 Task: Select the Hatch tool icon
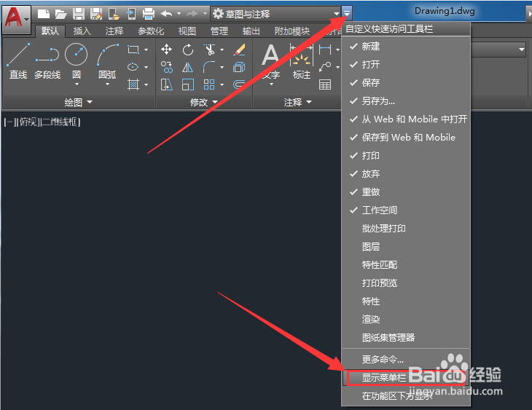(133, 84)
